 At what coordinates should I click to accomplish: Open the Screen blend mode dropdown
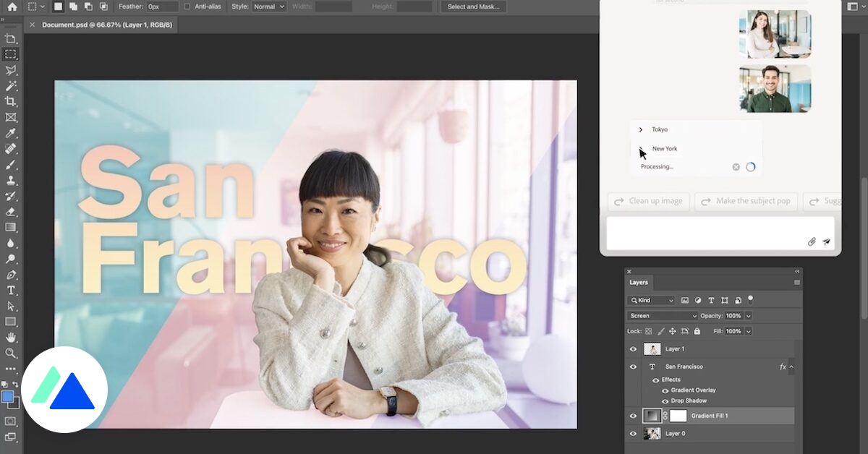click(x=661, y=315)
